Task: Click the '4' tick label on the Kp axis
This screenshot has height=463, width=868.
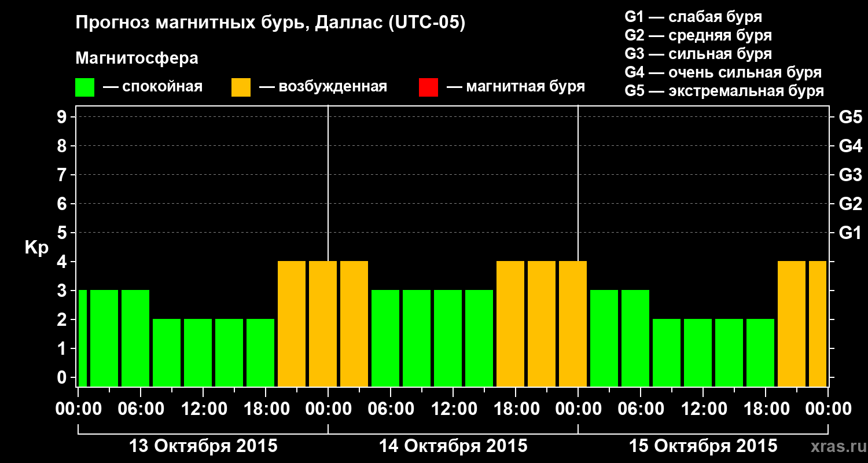Action: tap(63, 262)
